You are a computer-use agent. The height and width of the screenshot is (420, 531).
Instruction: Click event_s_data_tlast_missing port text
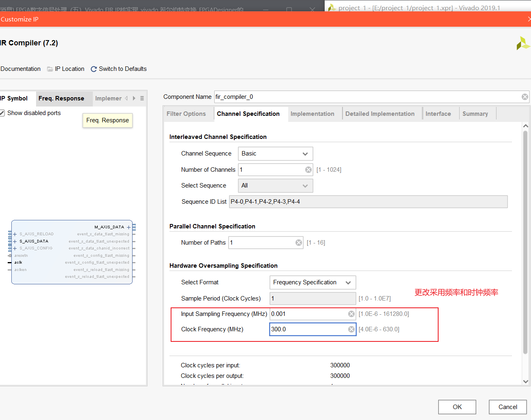(x=103, y=234)
